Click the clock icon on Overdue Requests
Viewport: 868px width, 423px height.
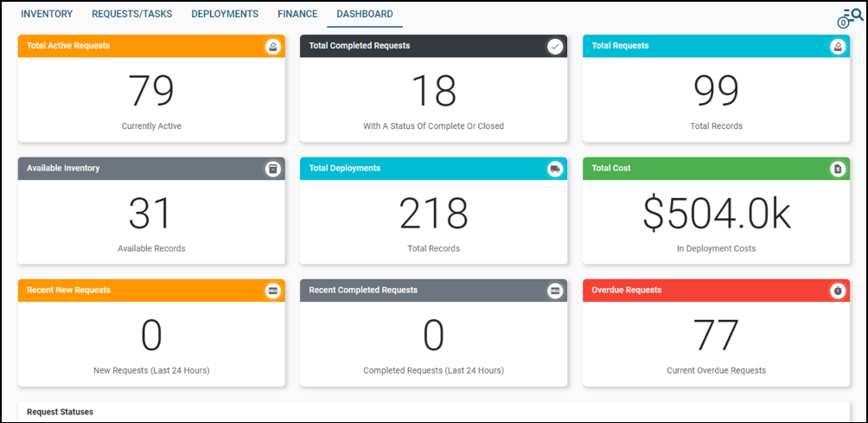[x=837, y=291]
